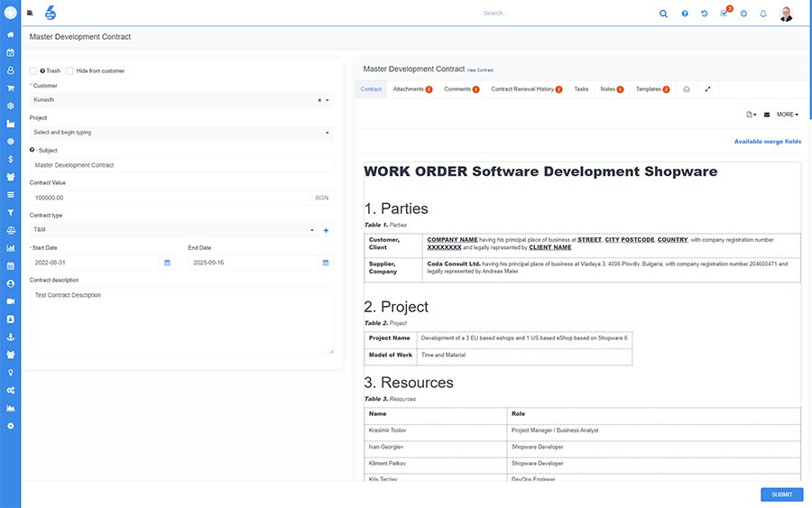Image resolution: width=812 pixels, height=508 pixels.
Task: Check the Hide from customer box
Action: (69, 71)
